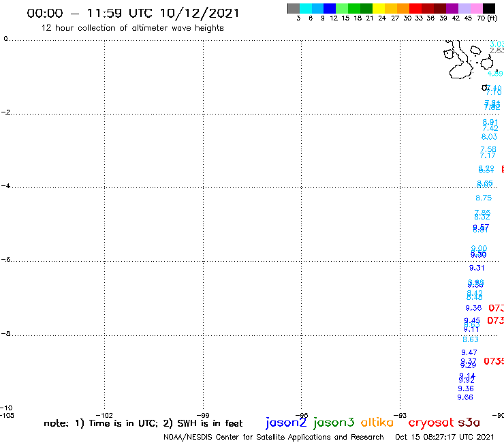Select the generation timestamp Oct 15 08:27:17

tap(445, 438)
